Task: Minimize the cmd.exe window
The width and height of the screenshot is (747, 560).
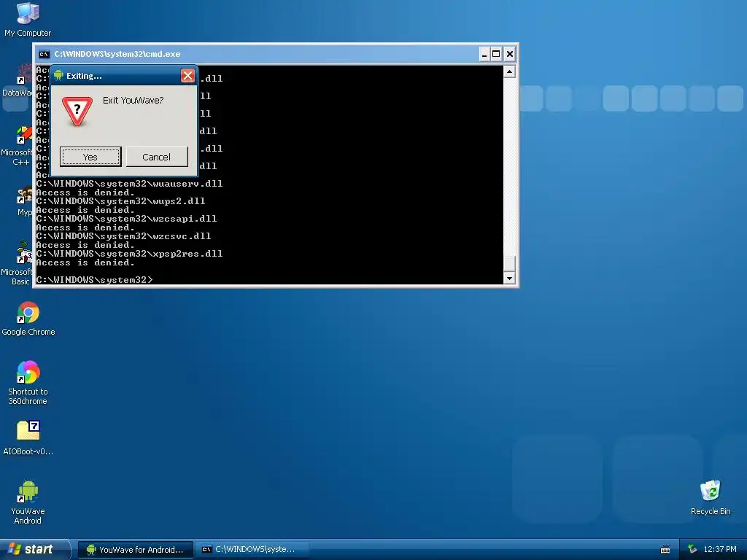Action: (x=484, y=54)
